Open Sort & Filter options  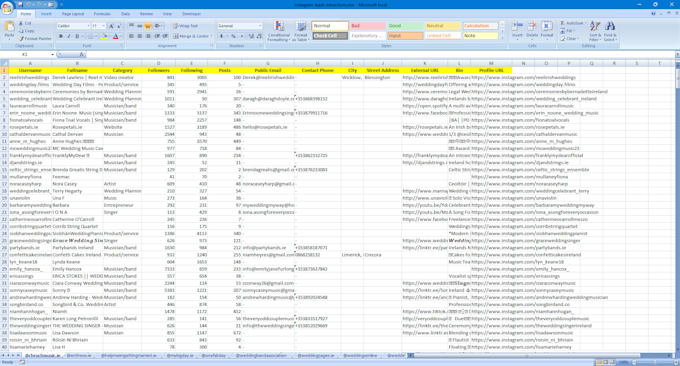tap(595, 31)
